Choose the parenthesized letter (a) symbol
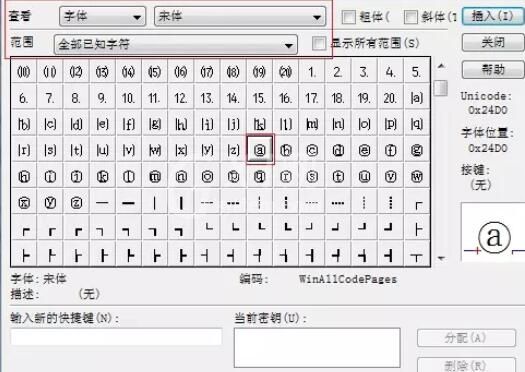 tap(417, 98)
